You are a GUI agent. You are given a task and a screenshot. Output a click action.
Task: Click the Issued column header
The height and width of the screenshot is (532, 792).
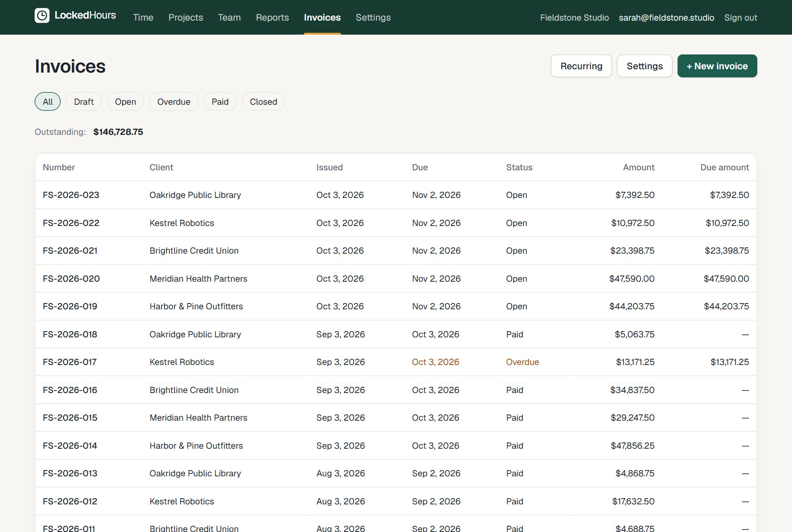point(330,167)
